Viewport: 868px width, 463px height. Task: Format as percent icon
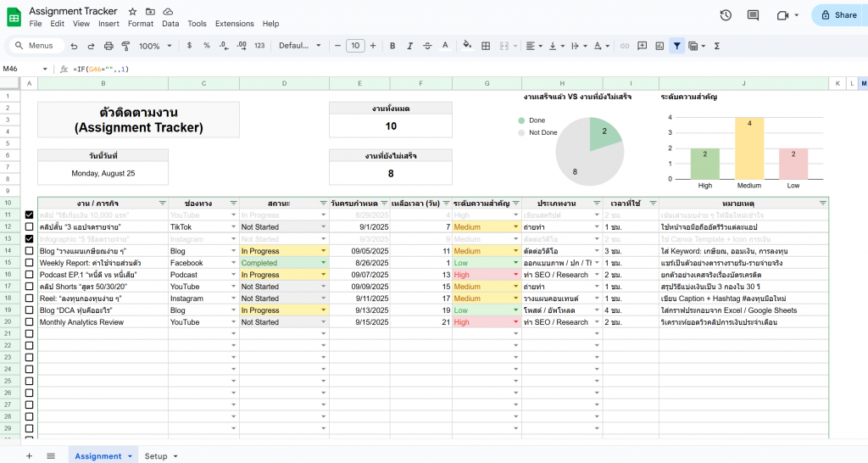click(x=207, y=46)
